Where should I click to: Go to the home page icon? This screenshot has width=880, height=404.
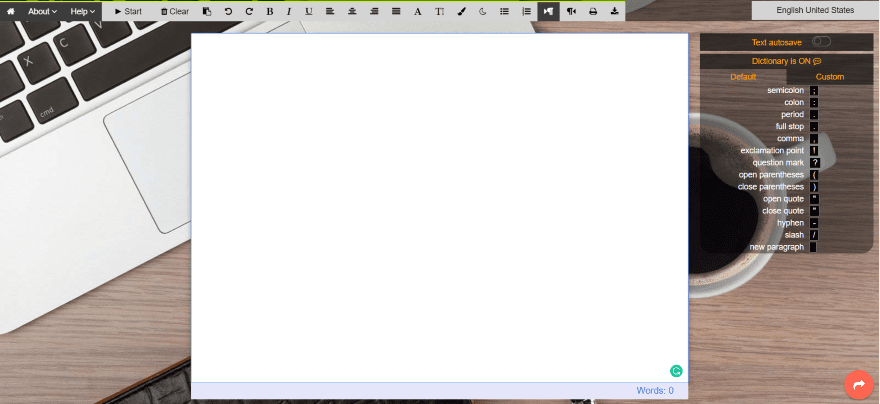(x=10, y=11)
